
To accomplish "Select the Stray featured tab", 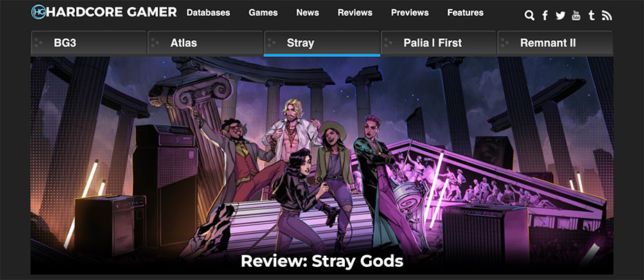I will click(322, 43).
